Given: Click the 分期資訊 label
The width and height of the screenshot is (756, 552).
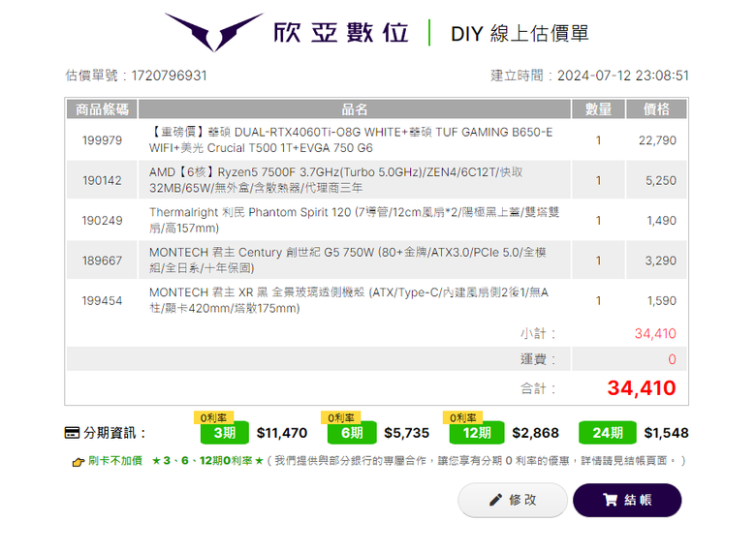Looking at the screenshot, I should tap(114, 433).
